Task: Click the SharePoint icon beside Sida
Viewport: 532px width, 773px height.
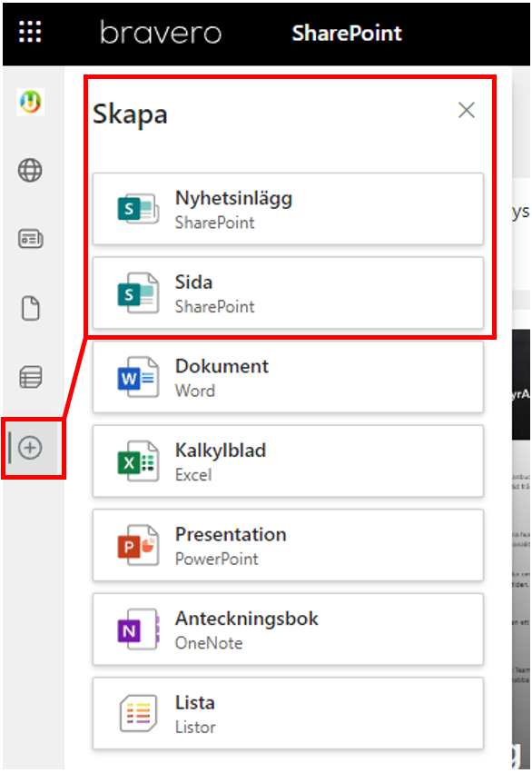Action: coord(138,293)
